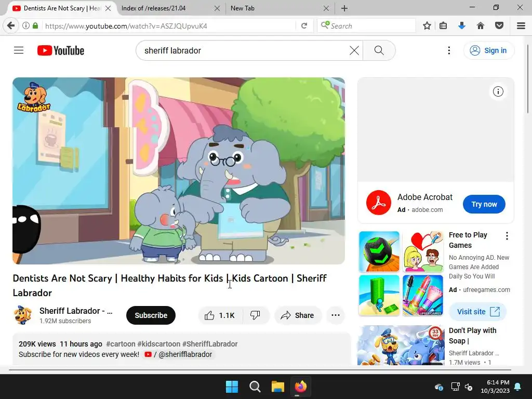532x399 pixels.
Task: Like the video with thumbs up
Action: (x=220, y=315)
